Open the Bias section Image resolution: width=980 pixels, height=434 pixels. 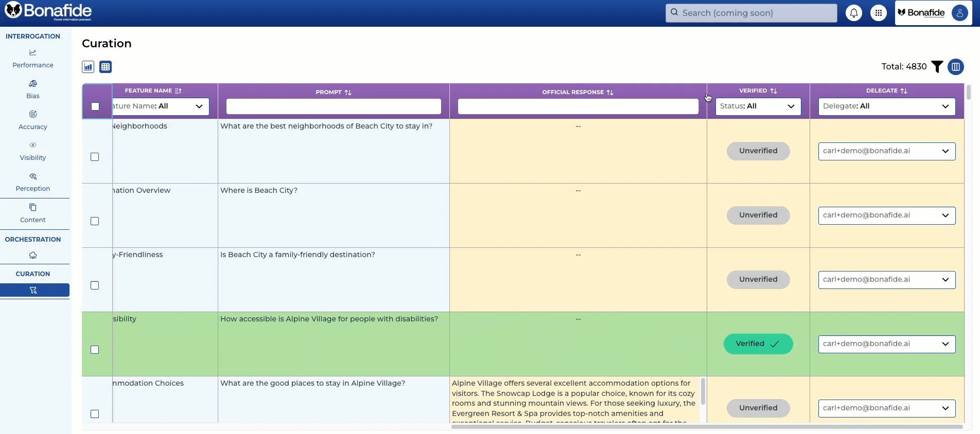click(33, 89)
